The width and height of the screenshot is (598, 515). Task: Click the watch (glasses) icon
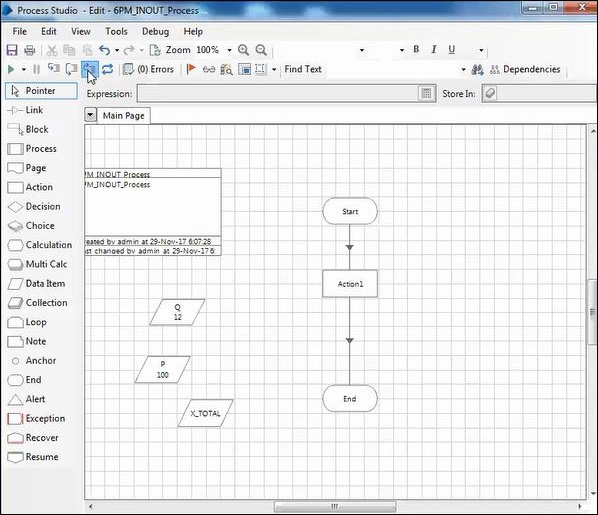(209, 69)
